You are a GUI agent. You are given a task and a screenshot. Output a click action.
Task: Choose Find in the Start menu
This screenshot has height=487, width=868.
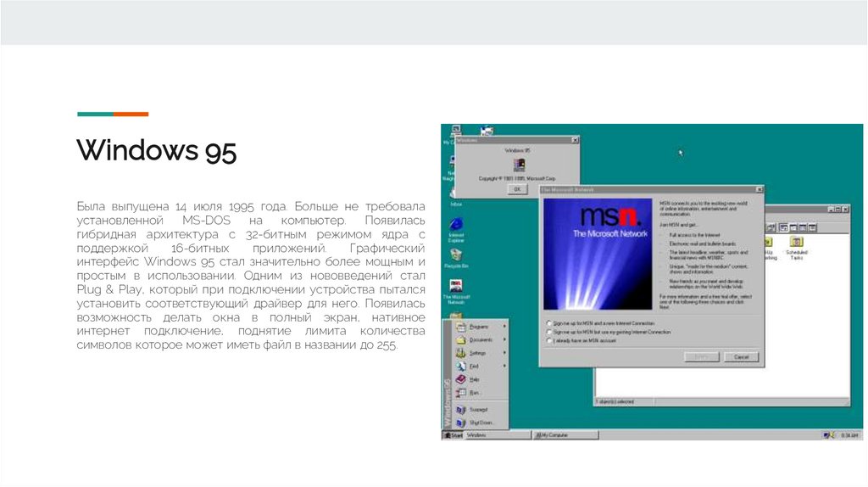[x=481, y=367]
